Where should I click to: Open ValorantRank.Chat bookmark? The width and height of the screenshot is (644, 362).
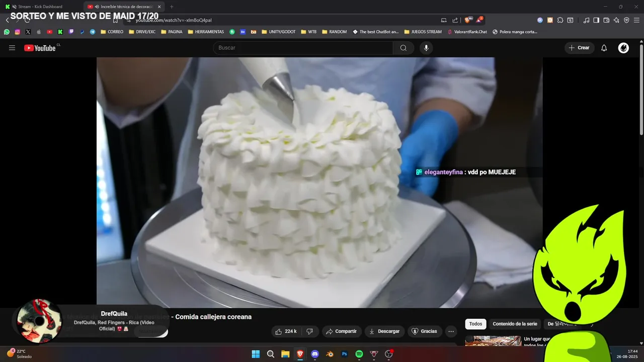(x=467, y=32)
